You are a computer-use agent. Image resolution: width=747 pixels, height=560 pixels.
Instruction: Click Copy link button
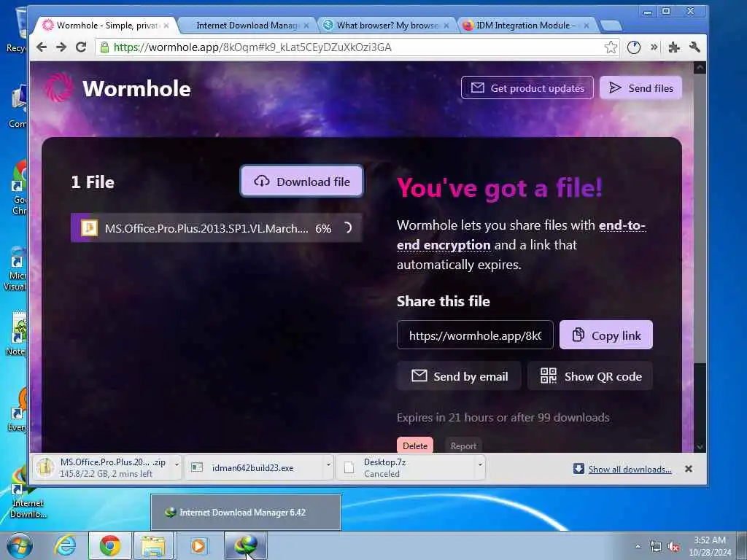pos(606,335)
